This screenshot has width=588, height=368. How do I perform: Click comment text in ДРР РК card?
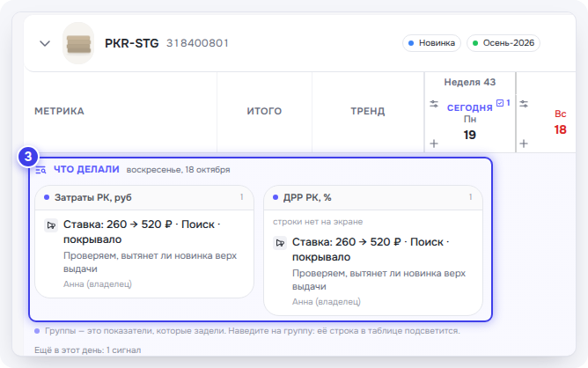click(x=379, y=280)
